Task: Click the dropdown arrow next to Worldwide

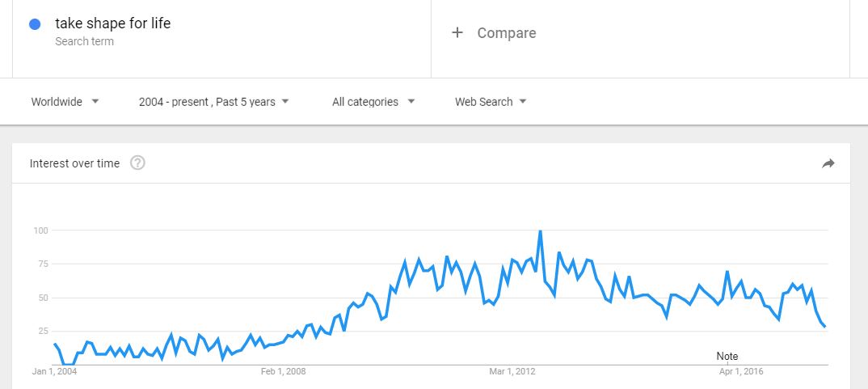Action: [x=95, y=101]
